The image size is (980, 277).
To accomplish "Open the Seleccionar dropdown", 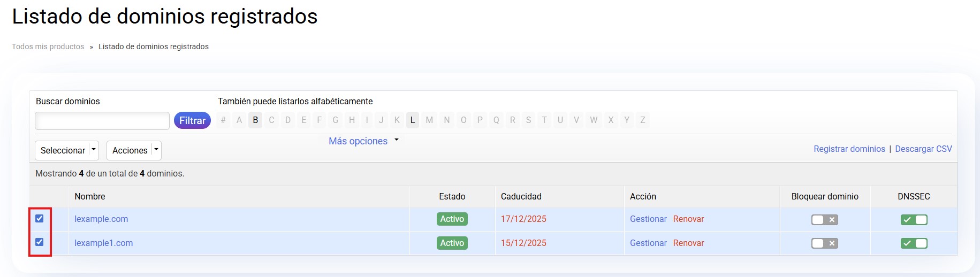I will pyautogui.click(x=66, y=150).
